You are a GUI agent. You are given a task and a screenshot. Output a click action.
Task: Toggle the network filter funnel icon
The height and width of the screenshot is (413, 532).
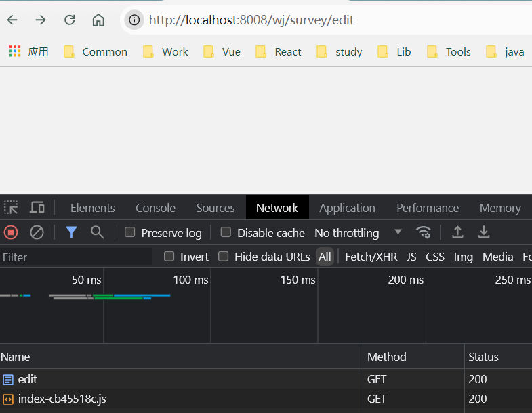coord(71,232)
